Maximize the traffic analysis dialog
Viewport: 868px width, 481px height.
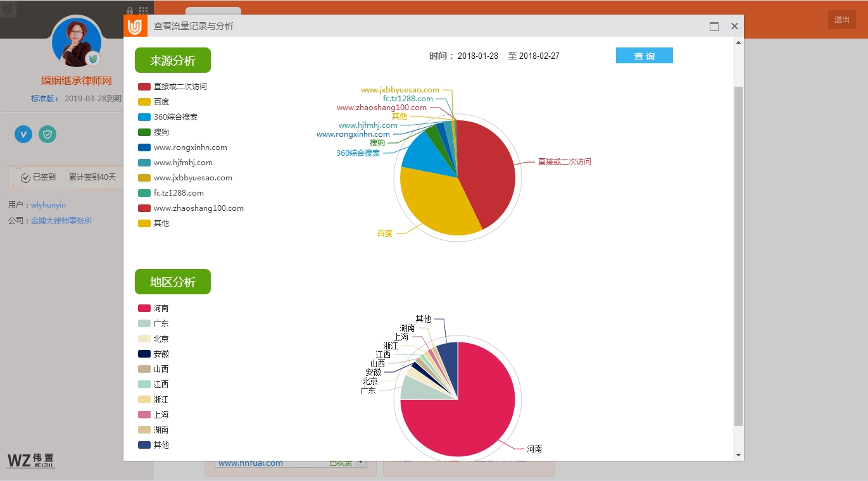pos(714,27)
